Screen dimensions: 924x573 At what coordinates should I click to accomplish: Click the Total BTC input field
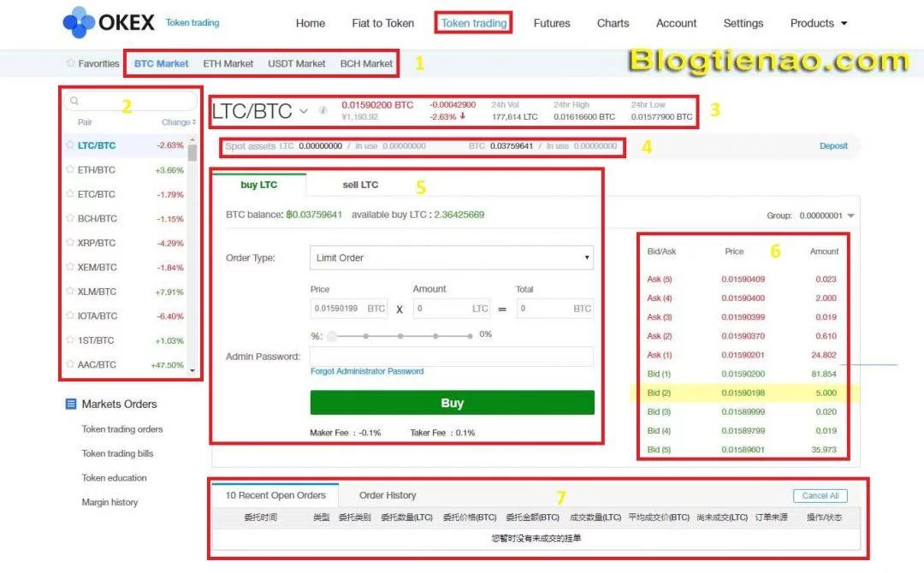pos(554,309)
